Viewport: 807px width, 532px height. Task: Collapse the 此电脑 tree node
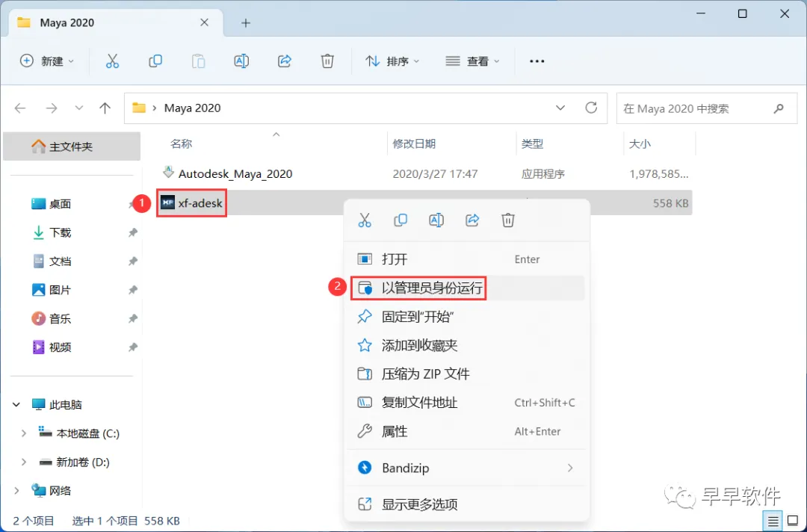tap(16, 405)
